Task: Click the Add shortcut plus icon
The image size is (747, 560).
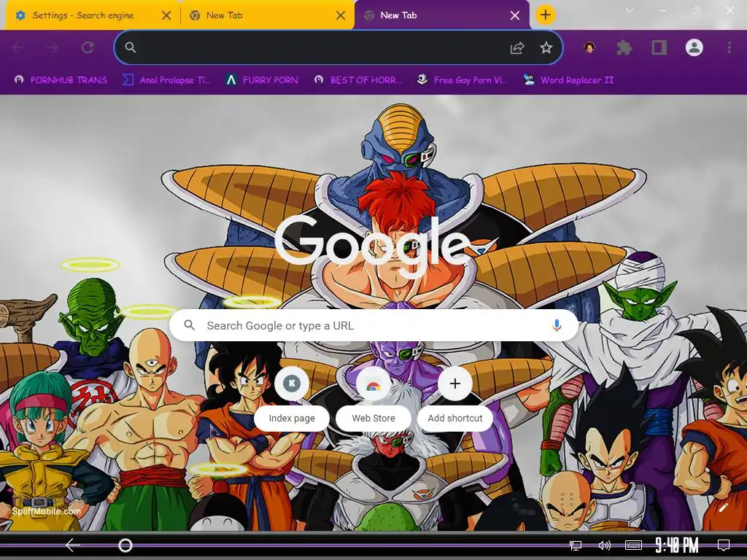Action: 455,384
